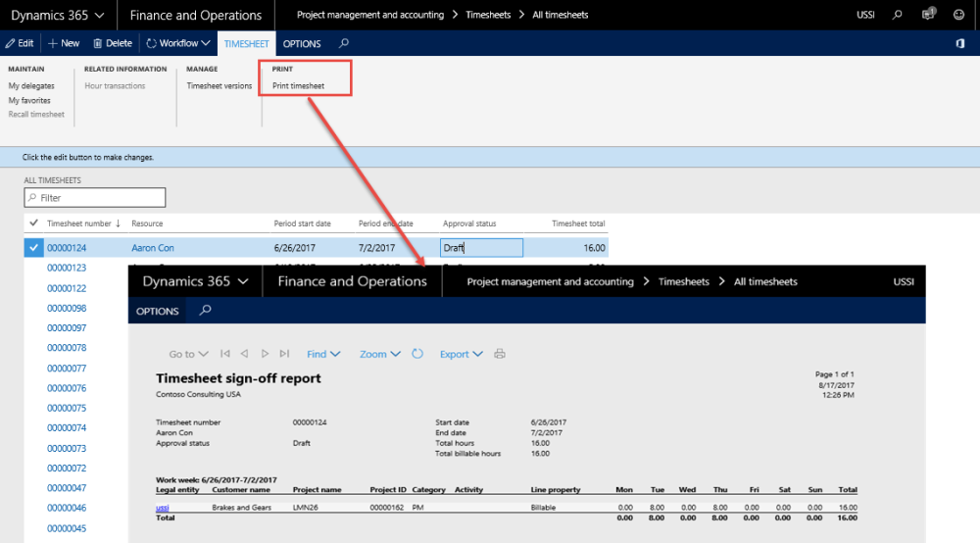
Task: Open timesheet 00000123
Action: [x=67, y=268]
